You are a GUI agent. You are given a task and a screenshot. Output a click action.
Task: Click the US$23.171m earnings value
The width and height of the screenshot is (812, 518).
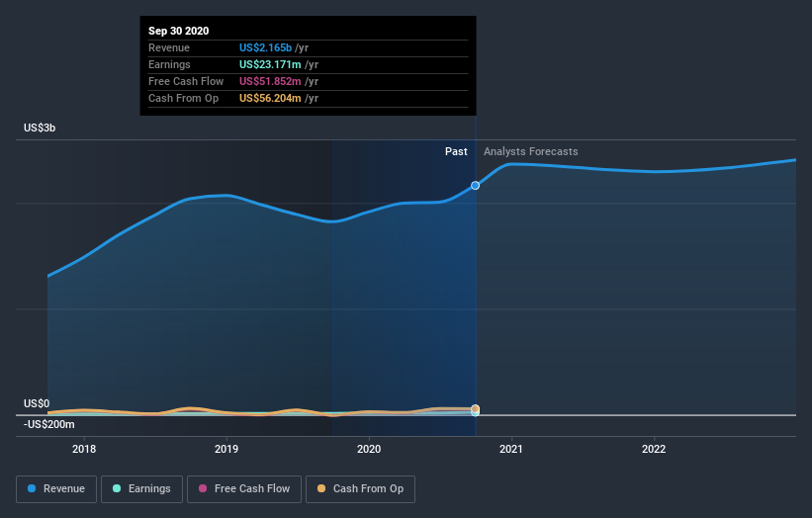coord(270,64)
